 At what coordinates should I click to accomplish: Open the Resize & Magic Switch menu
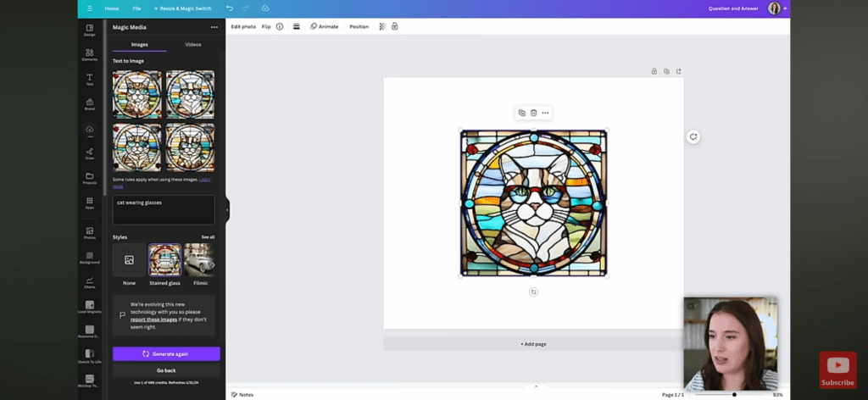(x=182, y=8)
